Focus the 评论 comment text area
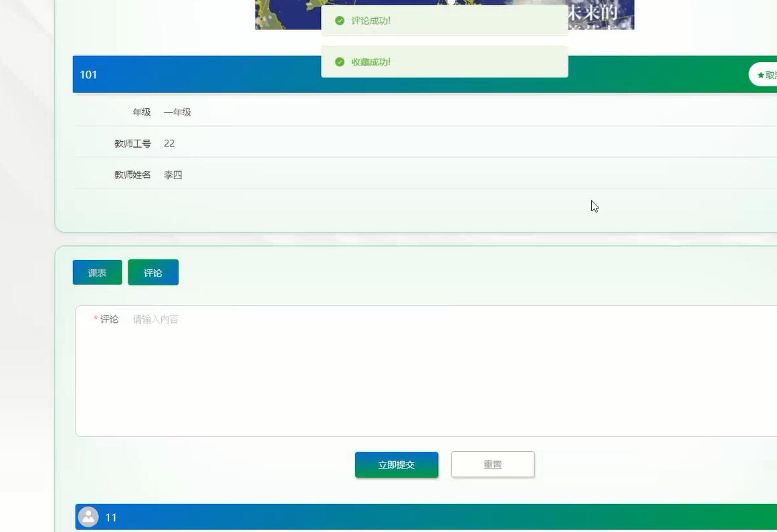Screen dimensions: 777x532 click(426, 371)
